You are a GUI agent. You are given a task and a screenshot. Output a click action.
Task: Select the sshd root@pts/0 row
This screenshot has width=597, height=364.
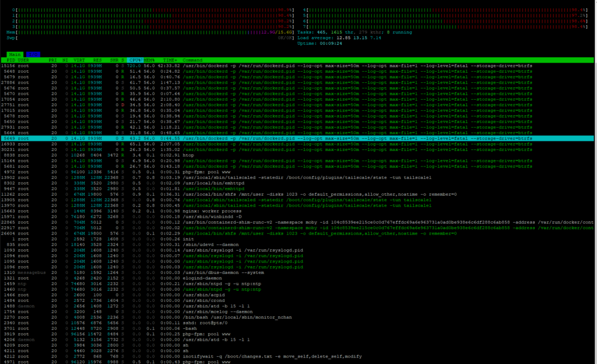click(297, 323)
